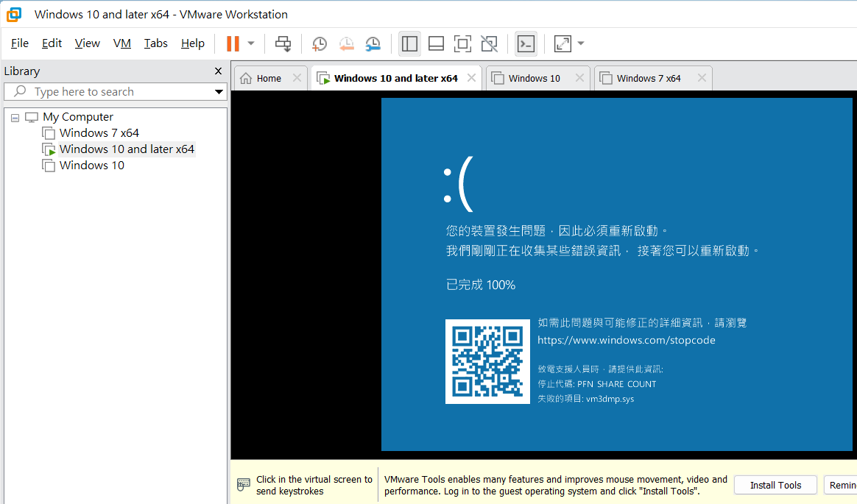Click Send Ctrl+Alt+Del toolbar icon
This screenshot has width=857, height=504.
click(x=283, y=43)
